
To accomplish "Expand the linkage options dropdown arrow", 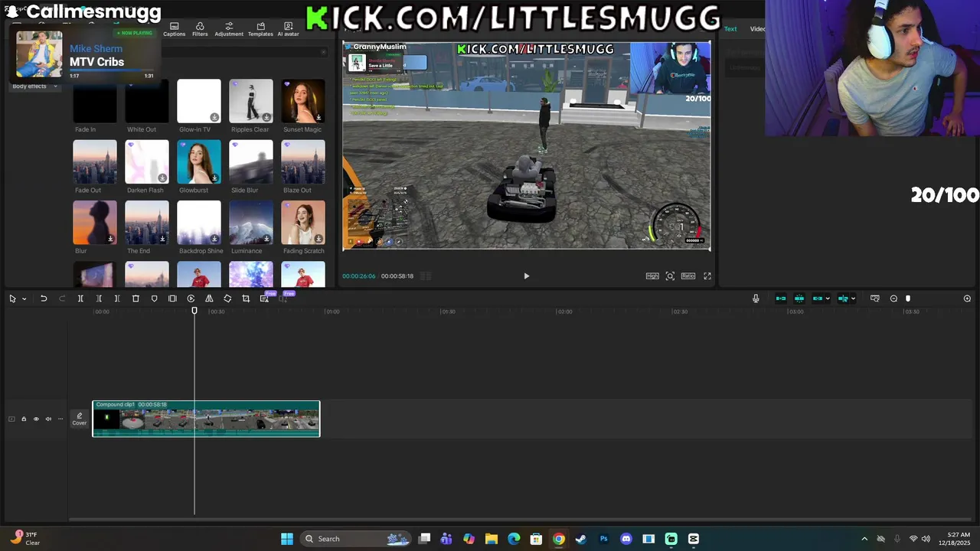I will (x=828, y=298).
